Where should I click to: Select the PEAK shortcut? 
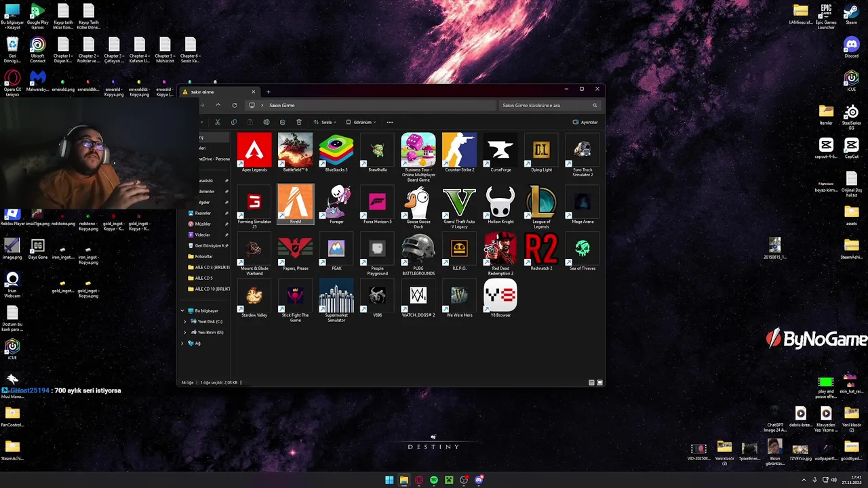tap(336, 251)
